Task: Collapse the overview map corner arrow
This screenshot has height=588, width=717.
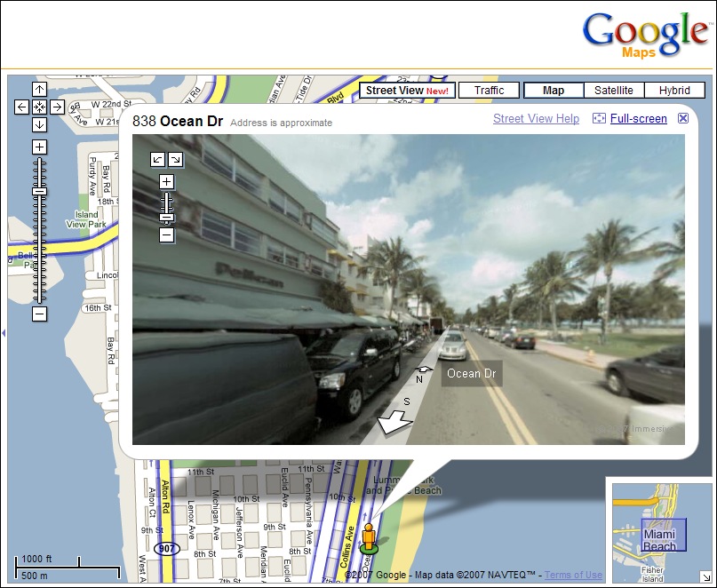Action: tap(705, 576)
